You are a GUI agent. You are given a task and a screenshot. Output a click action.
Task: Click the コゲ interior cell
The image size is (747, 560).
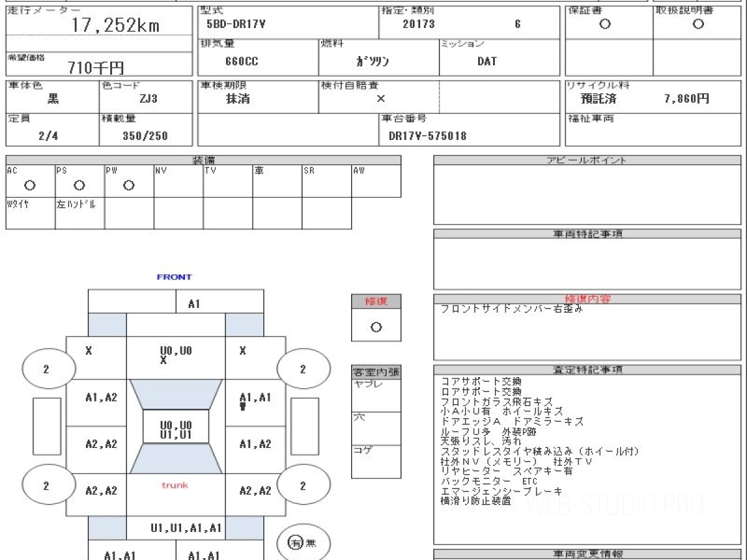(x=376, y=462)
